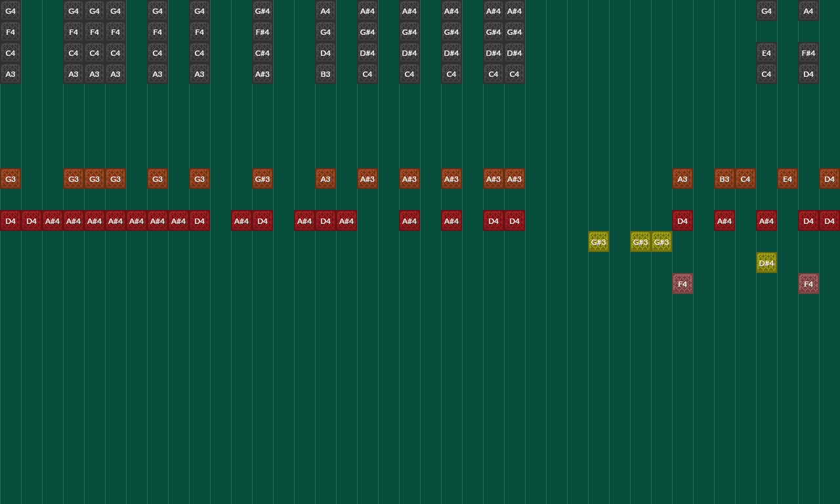Click gray G#4 note directly above gray F#4
The width and height of the screenshot is (840, 504).
point(262,10)
